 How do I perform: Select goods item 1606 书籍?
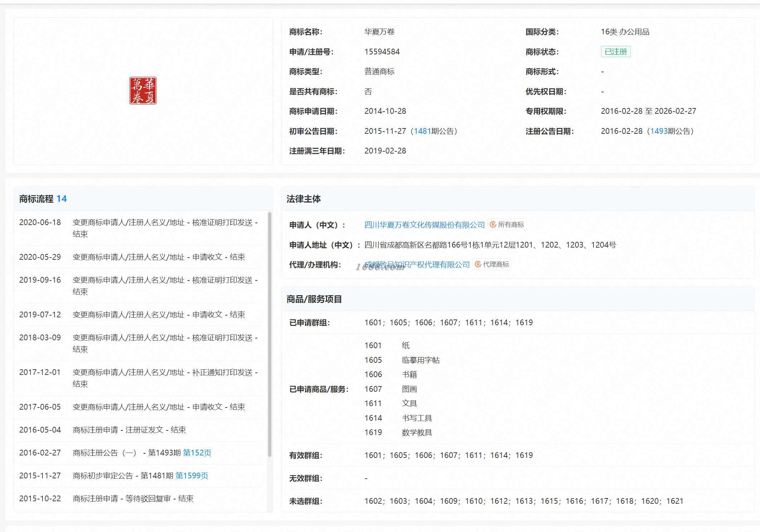pyautogui.click(x=391, y=375)
